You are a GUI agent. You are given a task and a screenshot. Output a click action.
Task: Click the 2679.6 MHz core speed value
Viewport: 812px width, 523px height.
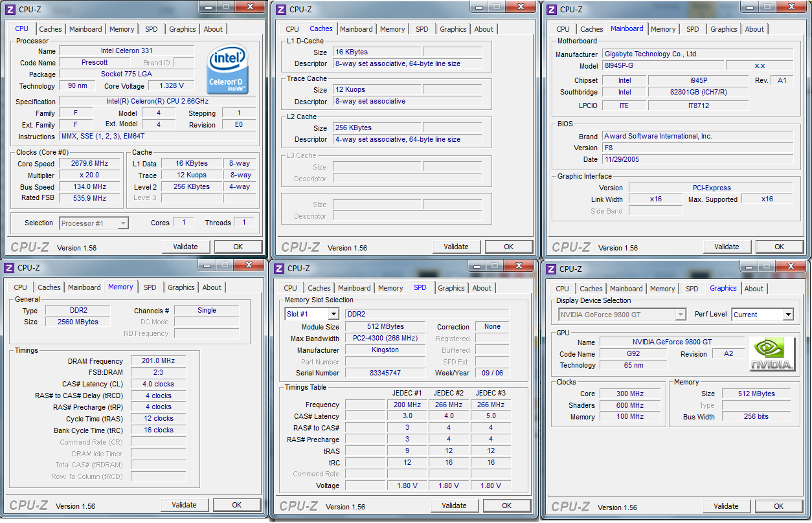[x=89, y=164]
